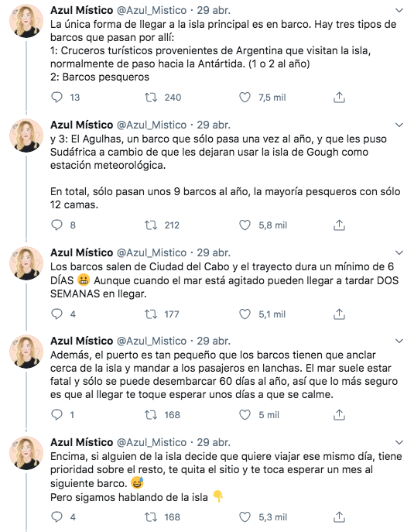Like the DOS SEMANAS tweet
The width and height of the screenshot is (414, 532).
[245, 314]
